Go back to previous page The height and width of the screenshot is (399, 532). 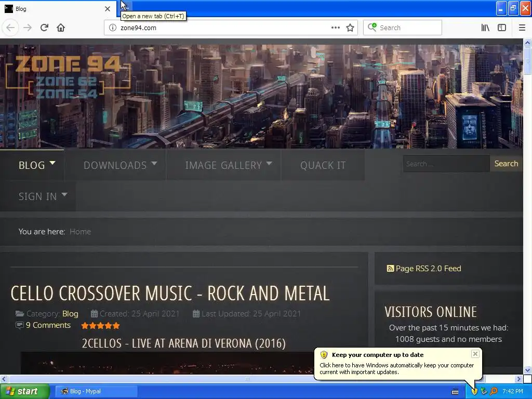pos(10,28)
